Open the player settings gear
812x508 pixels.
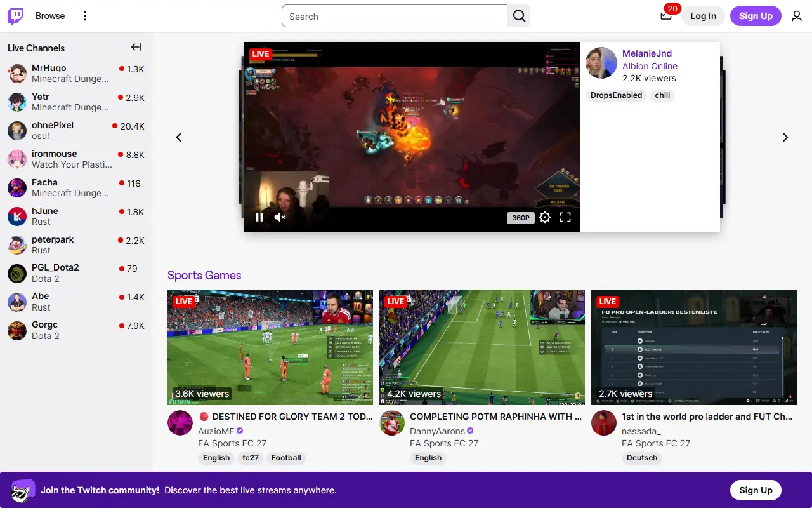click(x=545, y=217)
